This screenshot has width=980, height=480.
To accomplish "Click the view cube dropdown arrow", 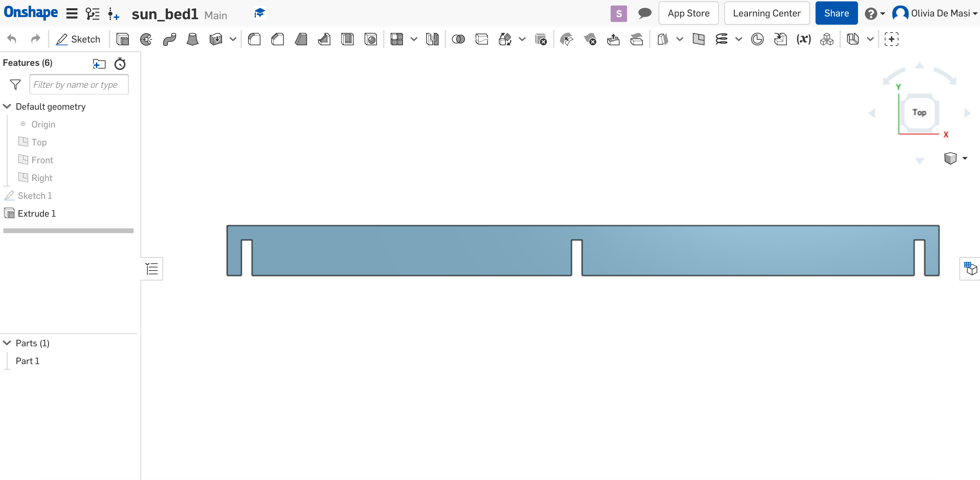I will (964, 158).
